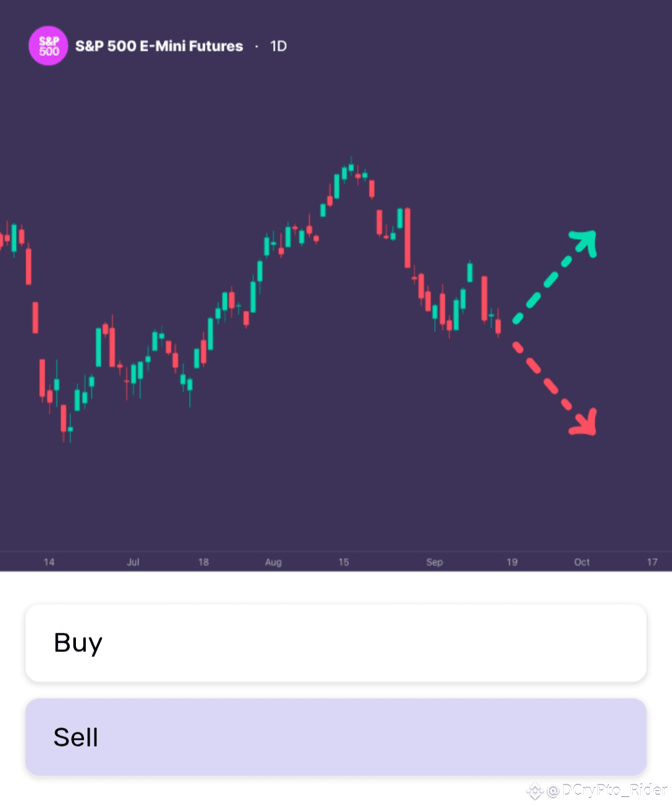Click the 14 date marker on axis
Image resolution: width=672 pixels, height=807 pixels.
click(x=49, y=562)
